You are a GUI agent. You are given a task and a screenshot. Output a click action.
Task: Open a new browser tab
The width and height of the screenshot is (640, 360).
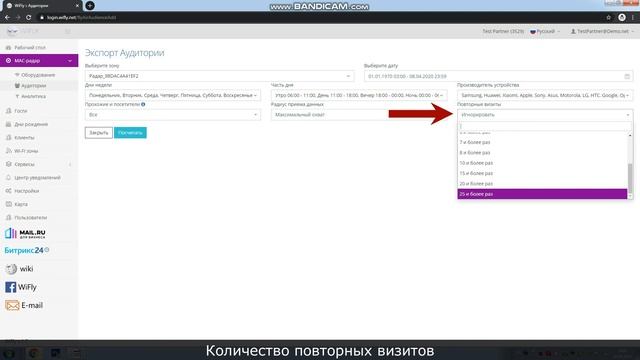coord(90,6)
